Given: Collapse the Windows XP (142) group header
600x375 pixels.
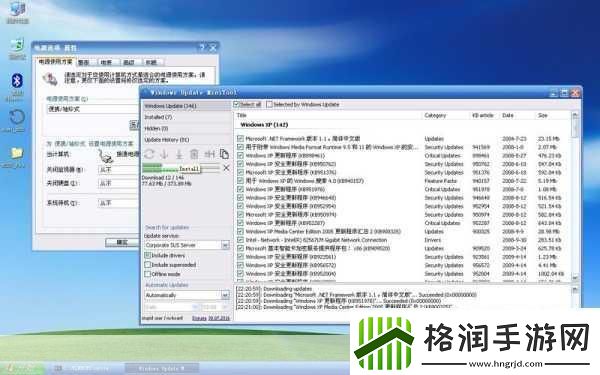Looking at the screenshot, I should [x=264, y=125].
